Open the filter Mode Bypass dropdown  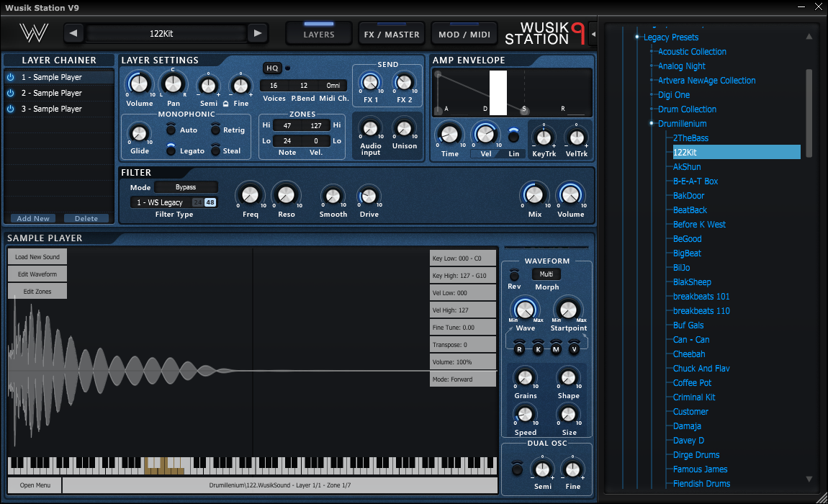[186, 187]
